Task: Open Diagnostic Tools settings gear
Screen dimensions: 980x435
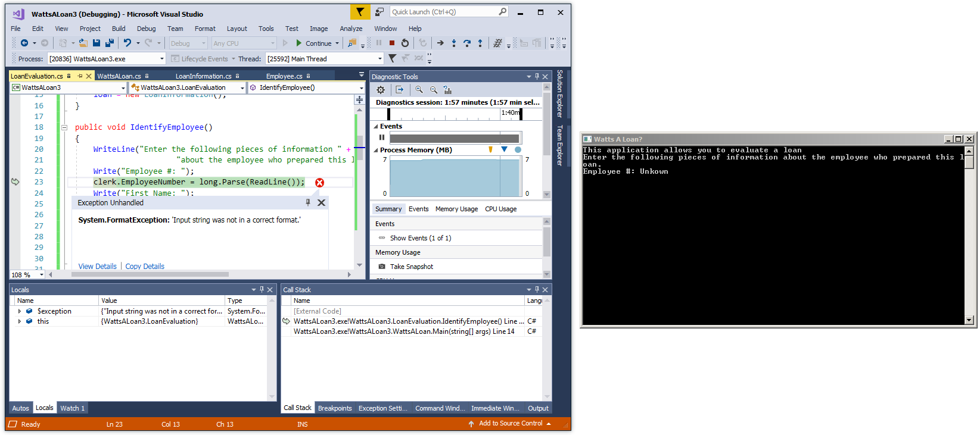Action: (381, 90)
